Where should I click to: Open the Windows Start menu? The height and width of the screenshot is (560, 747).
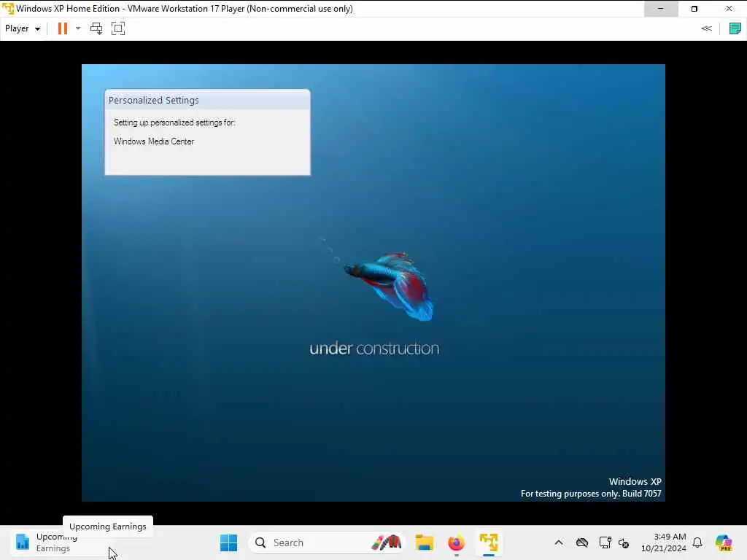(228, 542)
